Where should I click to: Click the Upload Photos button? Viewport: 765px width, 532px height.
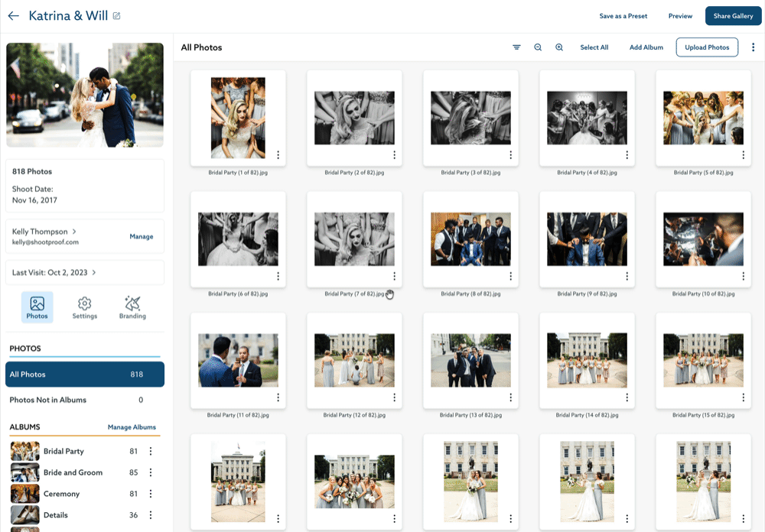click(x=706, y=47)
